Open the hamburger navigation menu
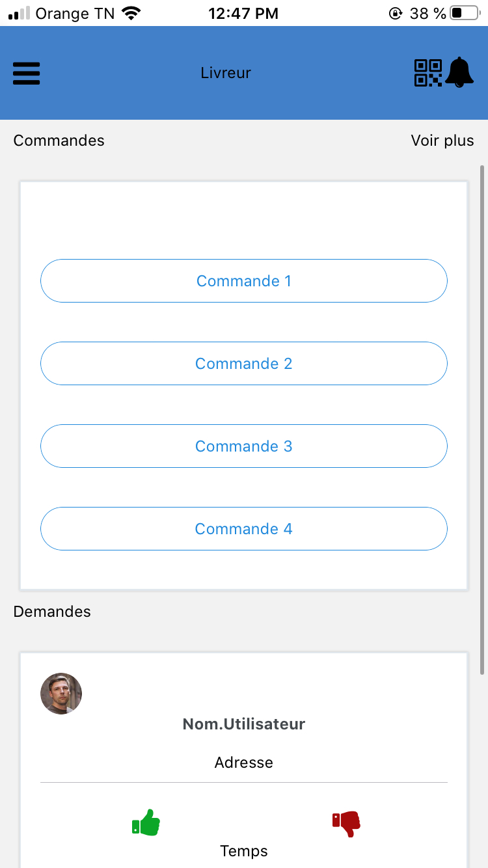488x868 pixels. pyautogui.click(x=26, y=74)
